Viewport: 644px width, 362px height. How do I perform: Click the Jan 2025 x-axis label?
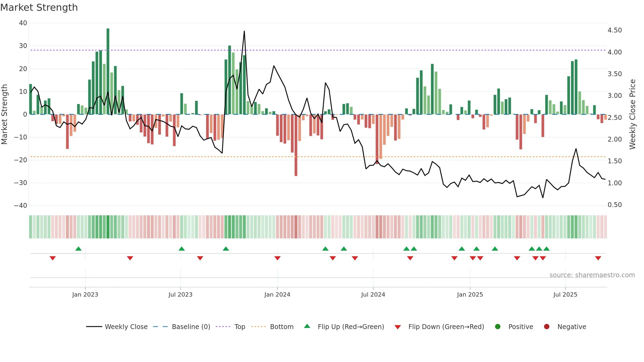(470, 295)
